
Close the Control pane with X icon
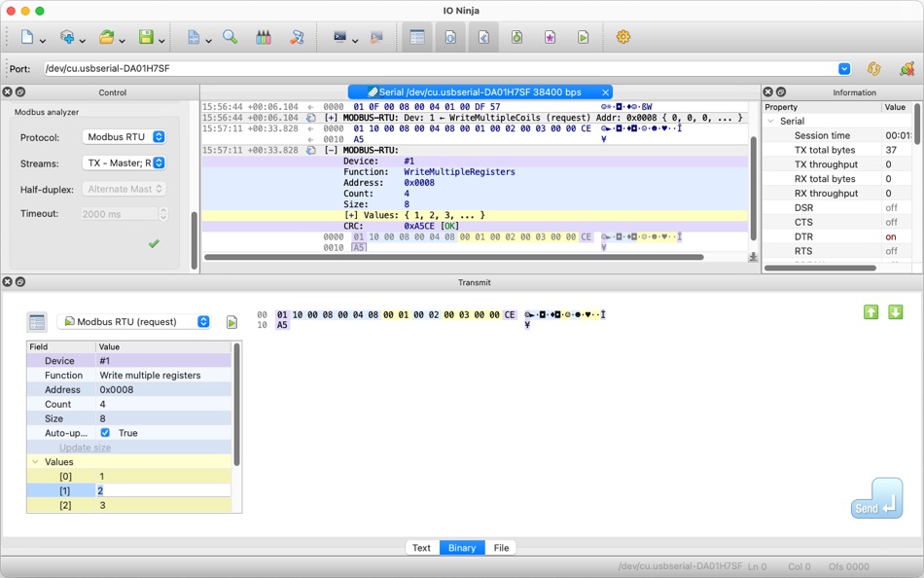click(x=7, y=92)
